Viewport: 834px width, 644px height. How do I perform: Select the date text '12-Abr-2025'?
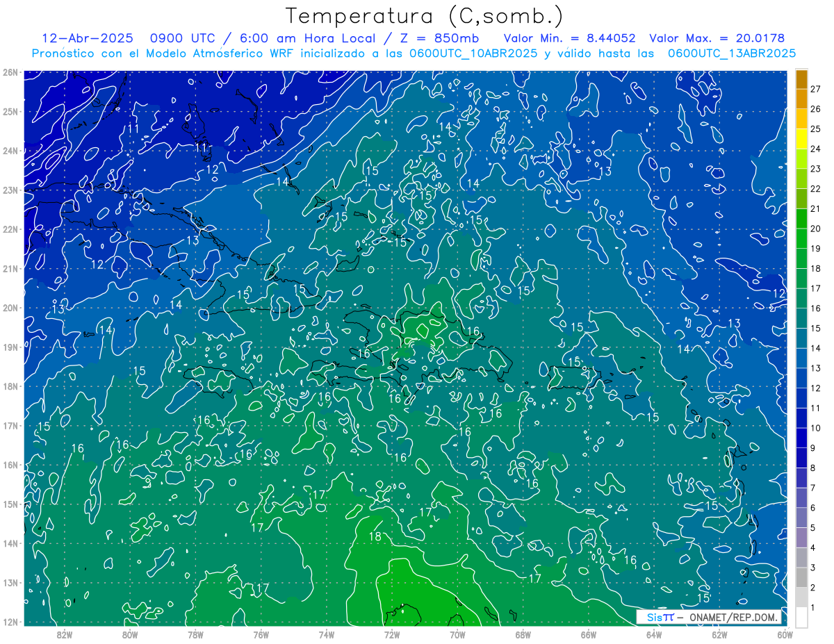pyautogui.click(x=87, y=38)
